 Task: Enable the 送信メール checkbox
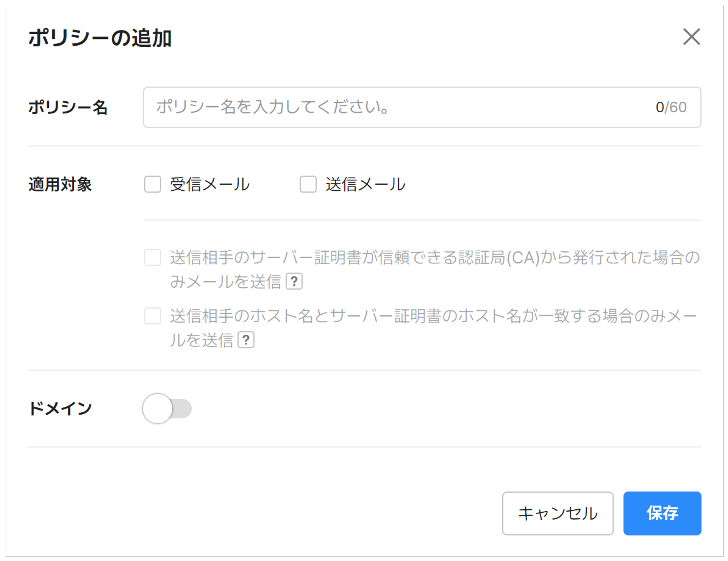(308, 184)
